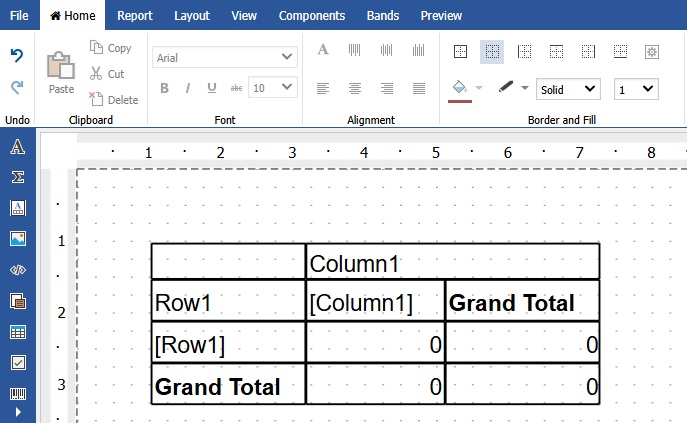
Task: Click the Undo arrow icon
Action: (x=17, y=56)
